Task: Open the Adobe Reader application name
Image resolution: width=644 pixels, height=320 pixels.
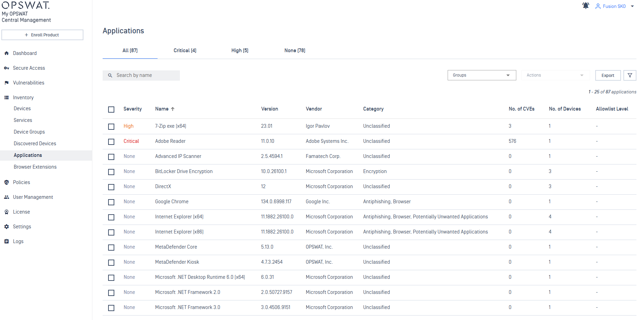Action: click(170, 141)
